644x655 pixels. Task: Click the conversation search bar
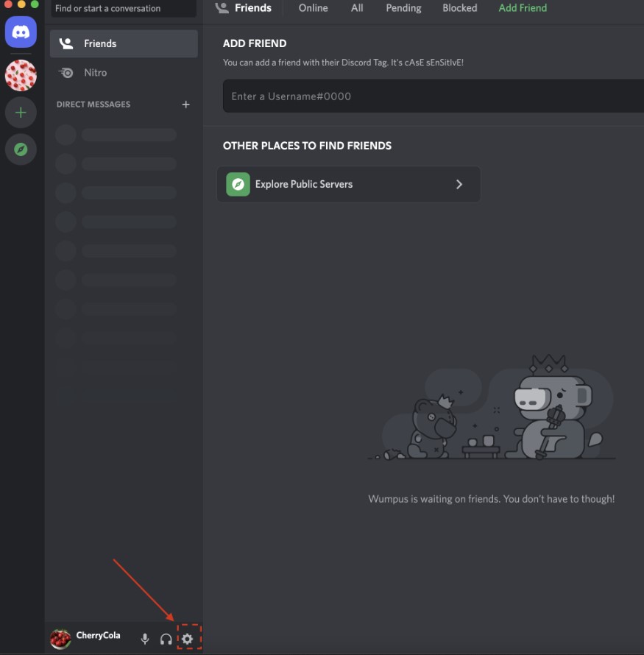[123, 8]
